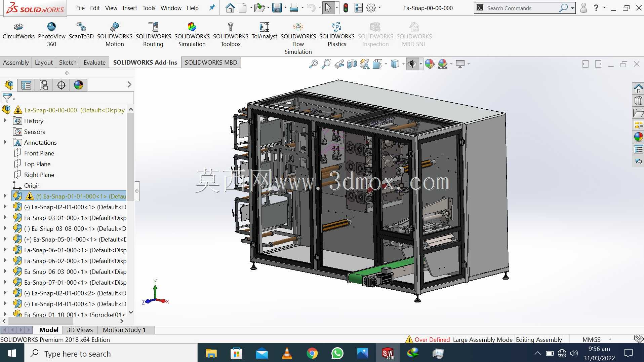
Task: Click inside the Search Commands field
Action: point(520,8)
